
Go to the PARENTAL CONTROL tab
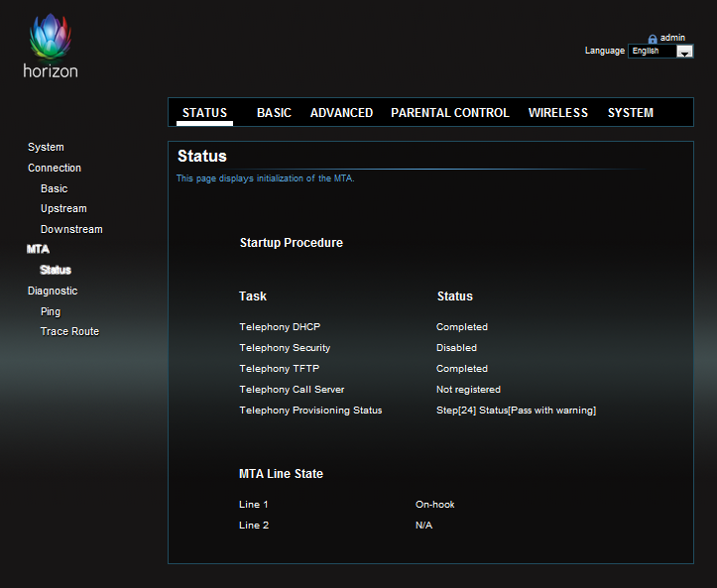(450, 113)
